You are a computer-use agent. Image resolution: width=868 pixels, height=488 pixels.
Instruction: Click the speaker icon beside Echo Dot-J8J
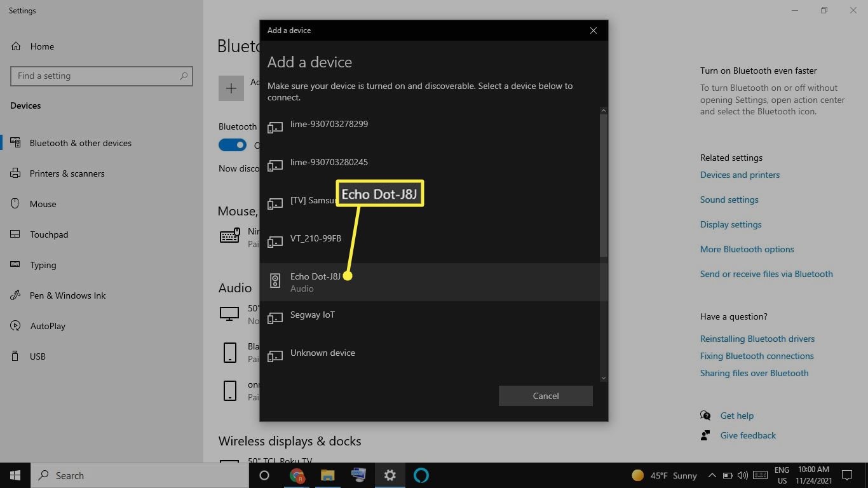(x=275, y=281)
